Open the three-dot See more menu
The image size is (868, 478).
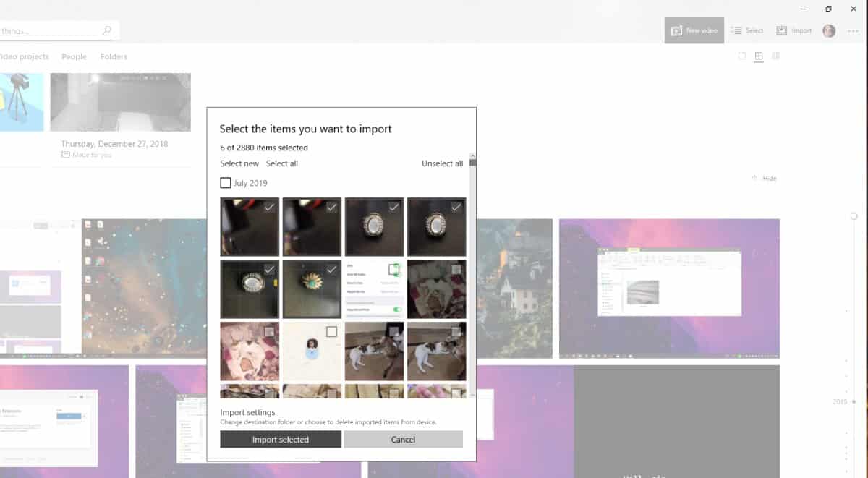(x=853, y=30)
